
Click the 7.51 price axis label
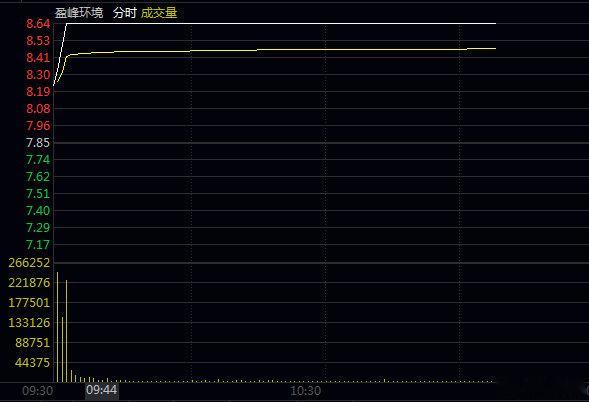[38, 193]
